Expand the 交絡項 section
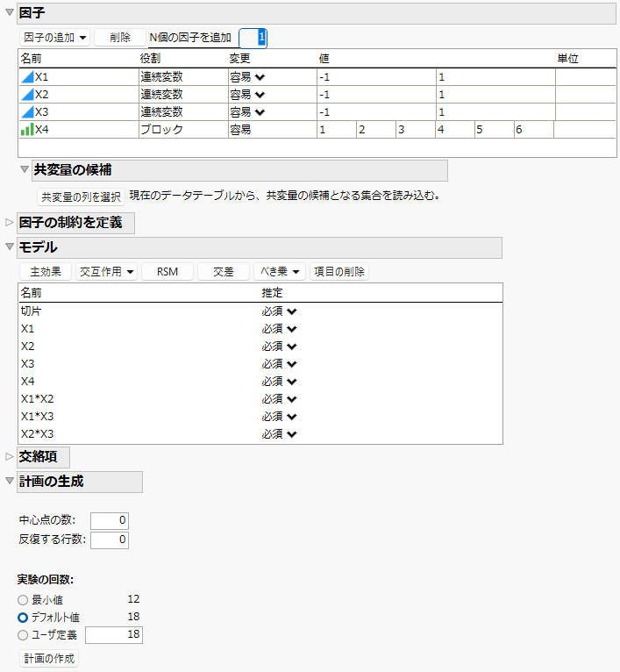 [10, 457]
